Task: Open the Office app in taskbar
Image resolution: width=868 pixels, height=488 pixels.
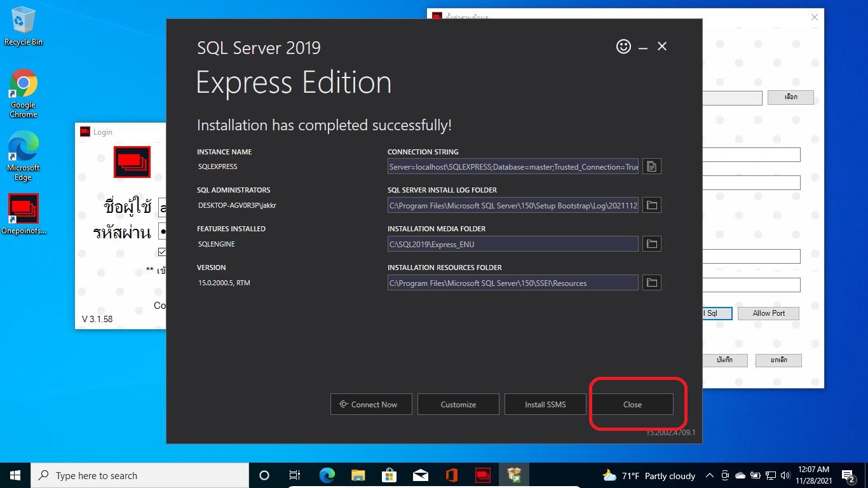Action: [x=452, y=475]
